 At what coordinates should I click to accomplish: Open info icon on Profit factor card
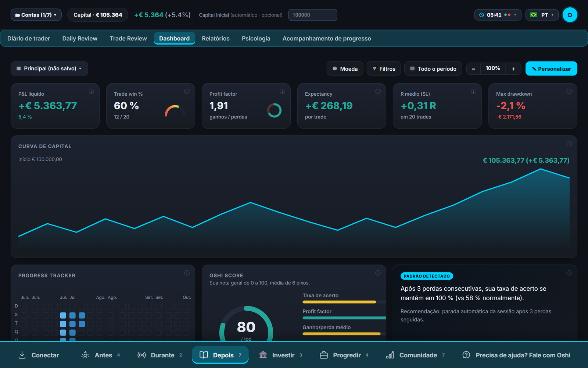click(x=282, y=91)
